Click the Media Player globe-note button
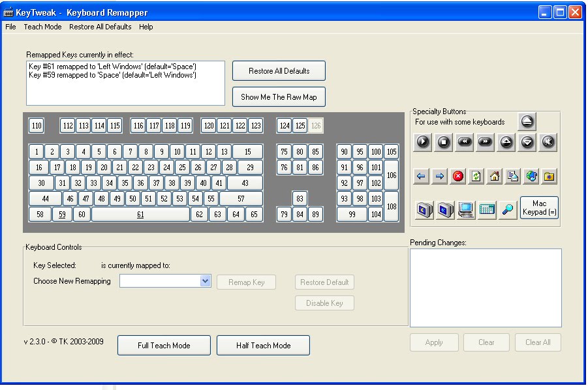Screen dimensions: 588x390 tap(531, 176)
